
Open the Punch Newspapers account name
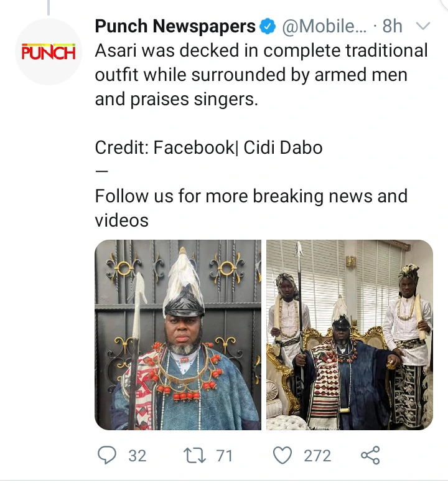[175, 27]
